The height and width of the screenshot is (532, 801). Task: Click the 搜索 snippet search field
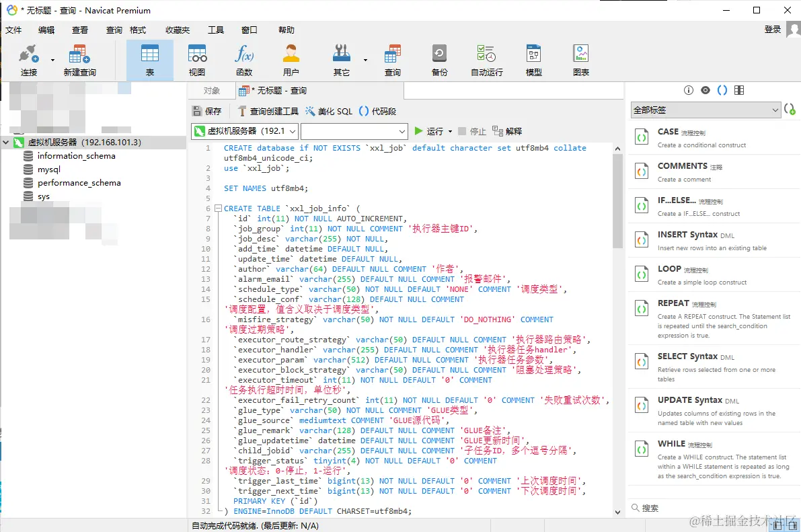click(x=713, y=508)
